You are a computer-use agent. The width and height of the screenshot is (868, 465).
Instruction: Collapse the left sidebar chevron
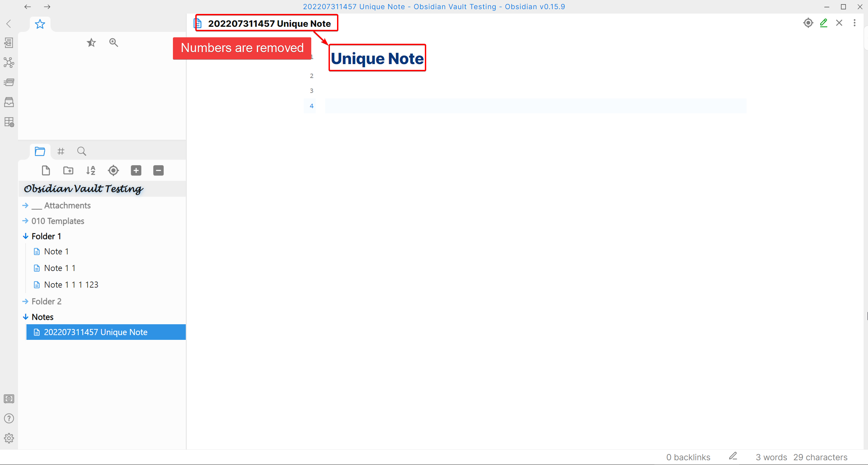click(9, 23)
